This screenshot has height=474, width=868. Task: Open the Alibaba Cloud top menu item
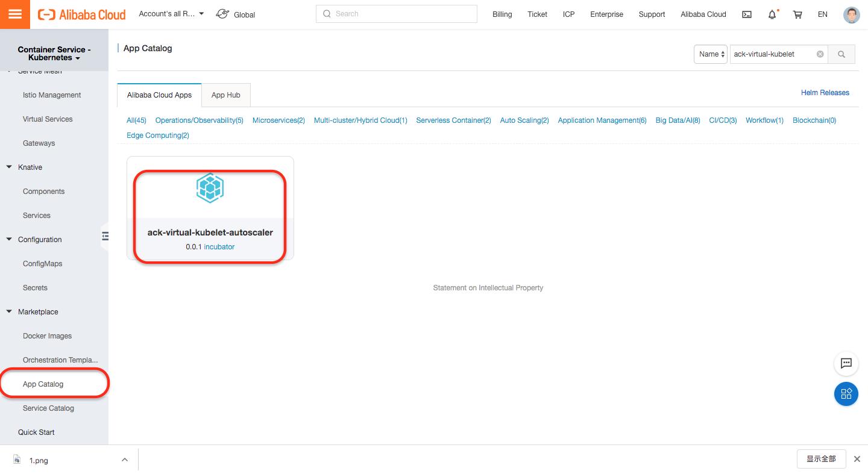click(x=703, y=14)
